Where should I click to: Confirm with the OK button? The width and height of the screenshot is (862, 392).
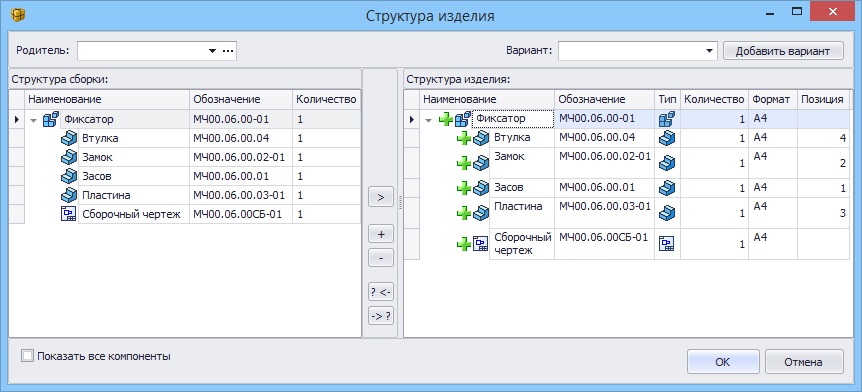click(723, 362)
